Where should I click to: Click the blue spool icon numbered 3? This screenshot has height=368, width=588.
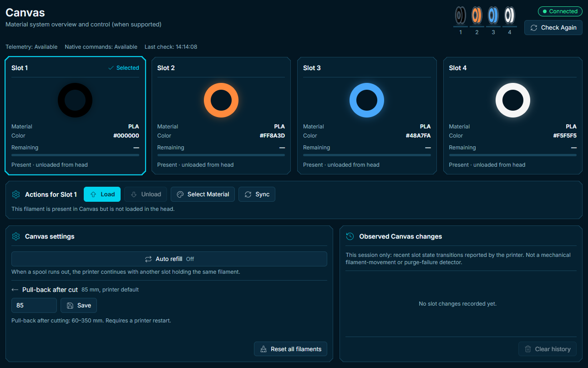[493, 15]
